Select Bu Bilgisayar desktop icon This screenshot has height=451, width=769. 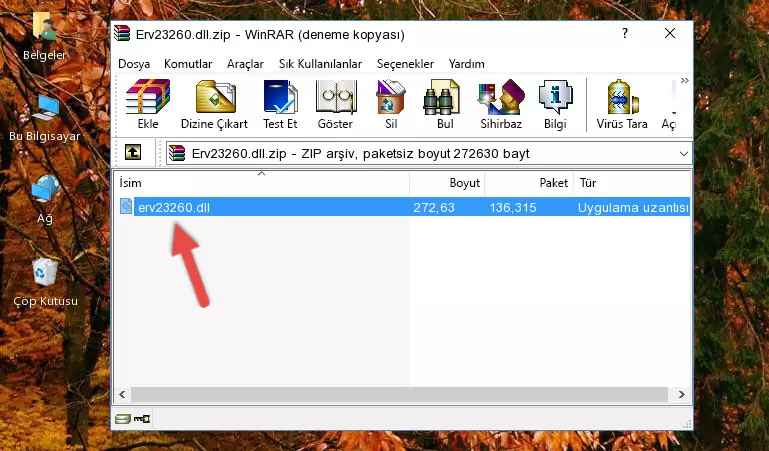tap(44, 118)
